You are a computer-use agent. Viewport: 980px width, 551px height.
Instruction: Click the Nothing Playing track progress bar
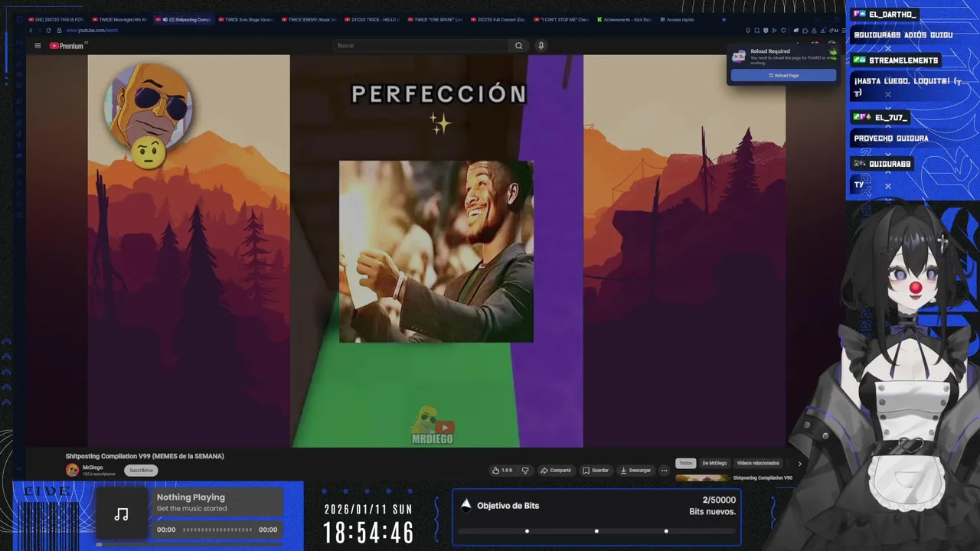pyautogui.click(x=217, y=530)
